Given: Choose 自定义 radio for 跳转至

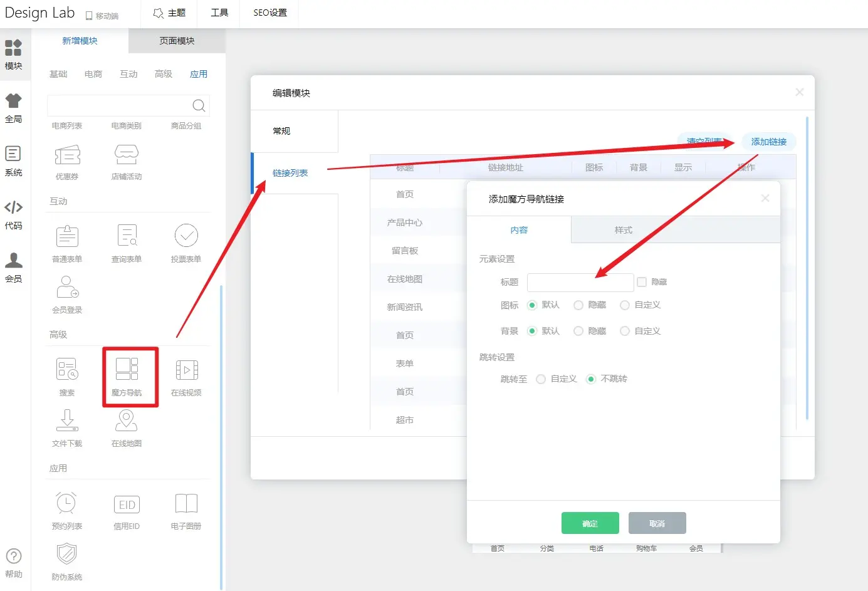Looking at the screenshot, I should click(541, 379).
